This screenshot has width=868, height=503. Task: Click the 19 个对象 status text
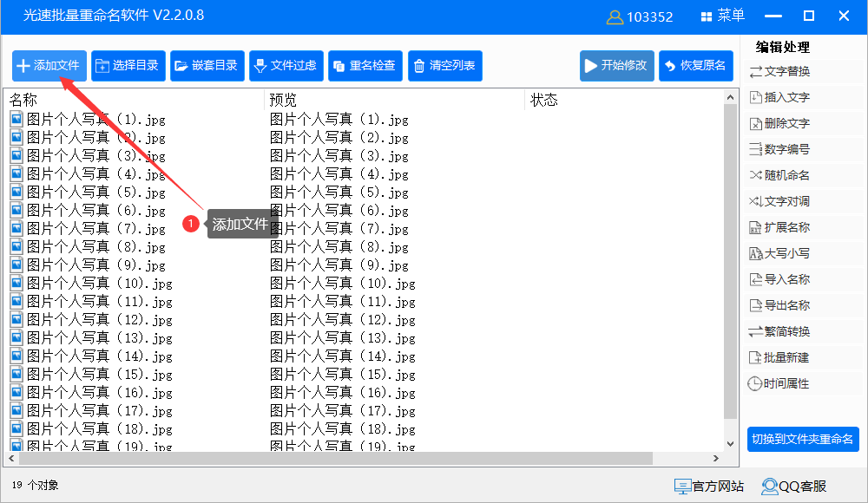35,486
